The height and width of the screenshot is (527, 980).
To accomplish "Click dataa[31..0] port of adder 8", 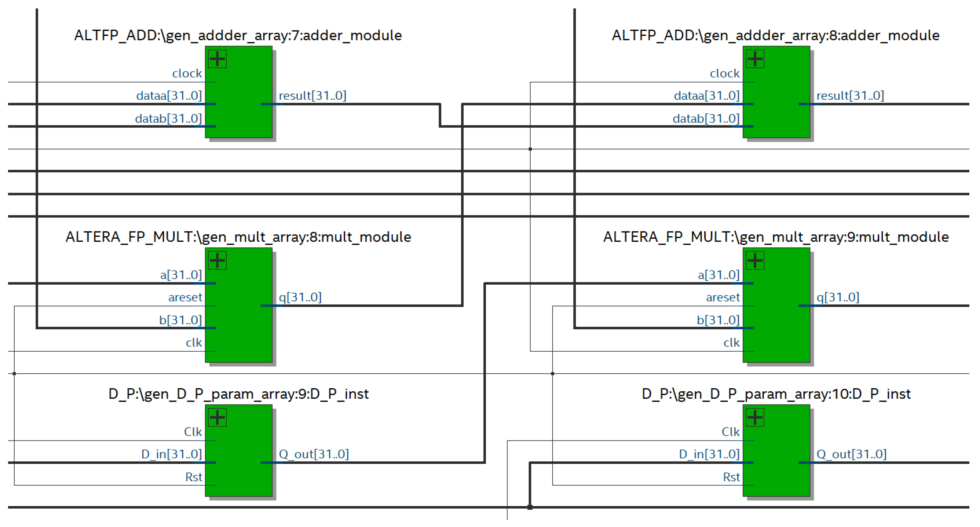I will [706, 95].
